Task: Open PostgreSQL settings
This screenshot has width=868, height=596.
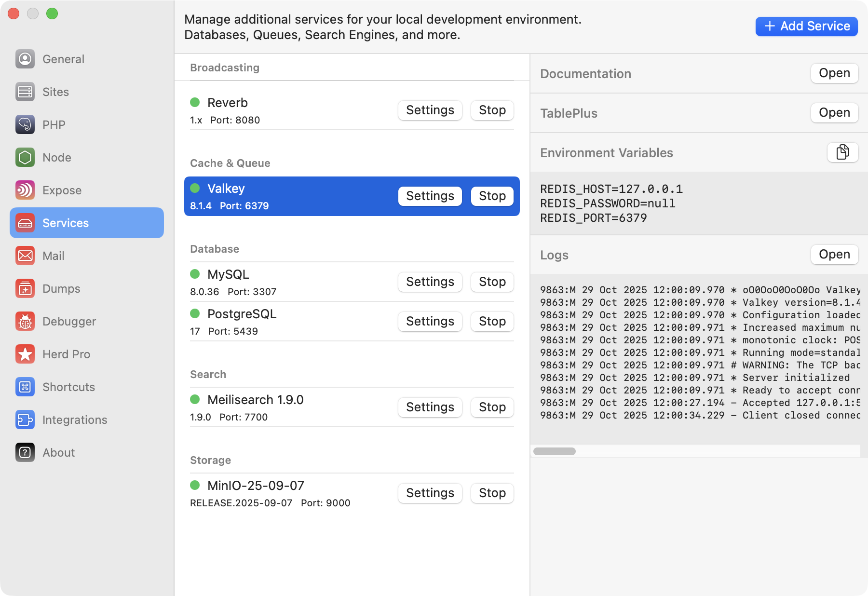Action: point(430,321)
